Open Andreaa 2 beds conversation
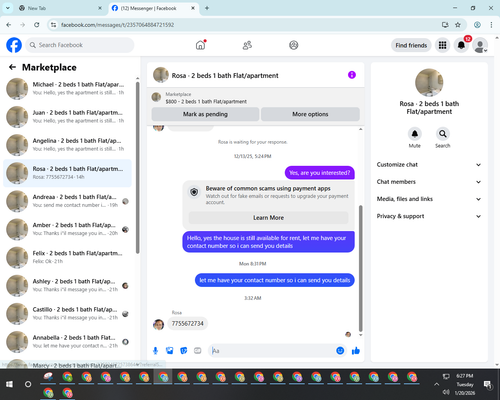 (x=67, y=201)
